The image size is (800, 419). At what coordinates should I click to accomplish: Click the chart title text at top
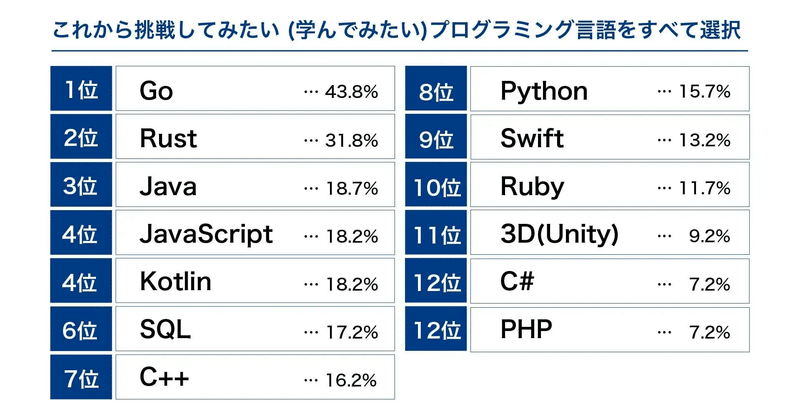400,30
